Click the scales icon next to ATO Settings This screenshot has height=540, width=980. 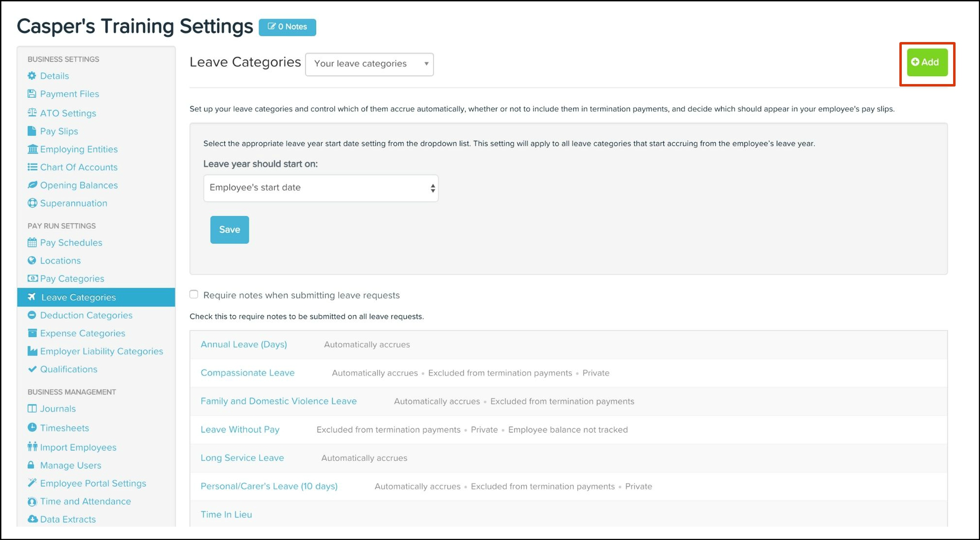point(32,113)
